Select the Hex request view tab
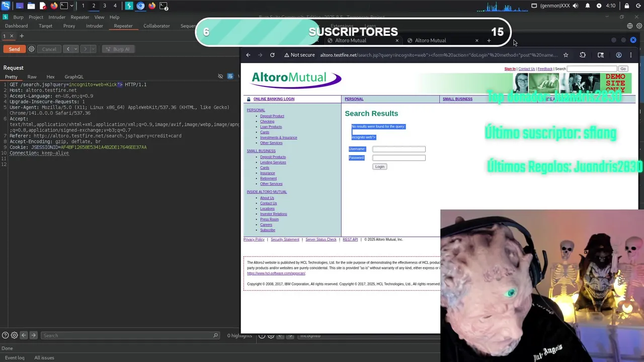This screenshot has height=362, width=644. (50, 77)
